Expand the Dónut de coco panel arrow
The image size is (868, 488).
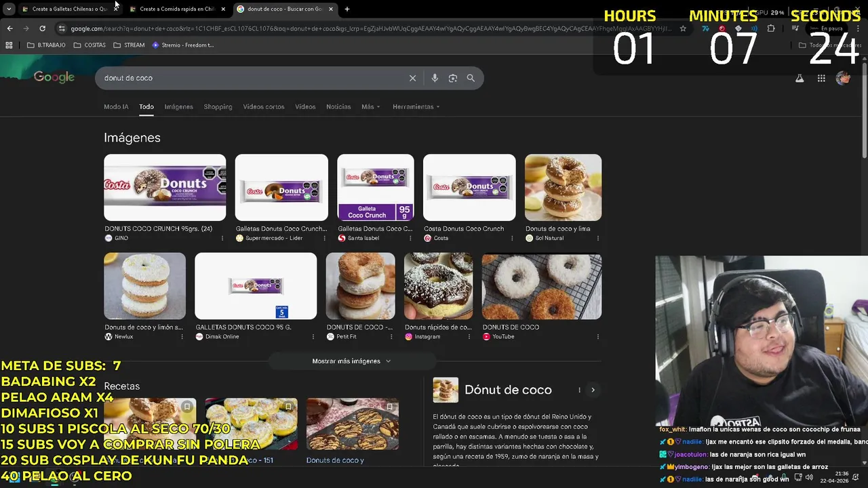click(593, 390)
